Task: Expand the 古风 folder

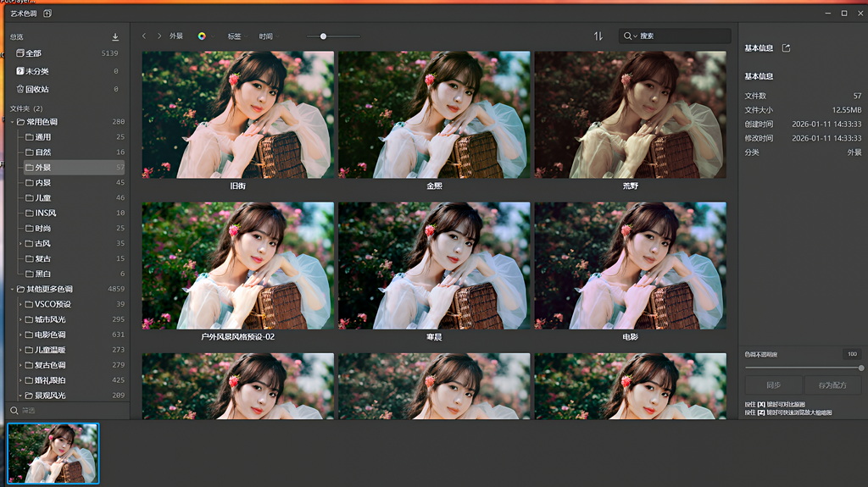Action: (20, 243)
